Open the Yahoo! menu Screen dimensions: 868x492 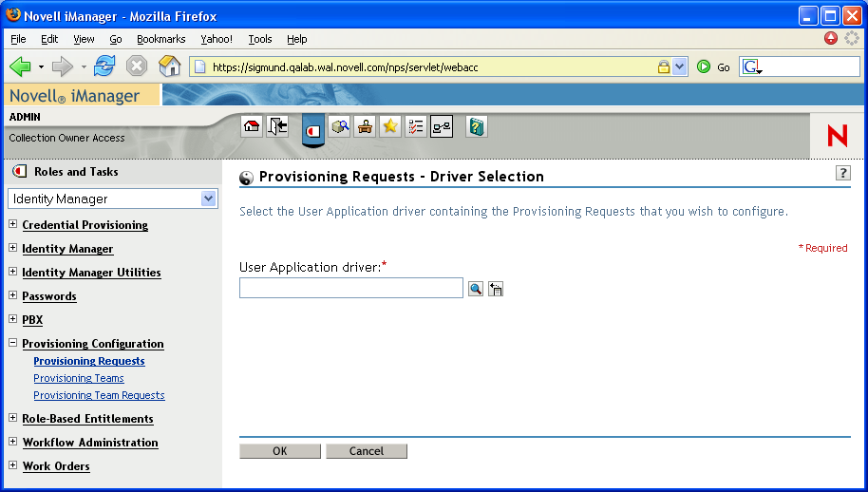coord(217,39)
